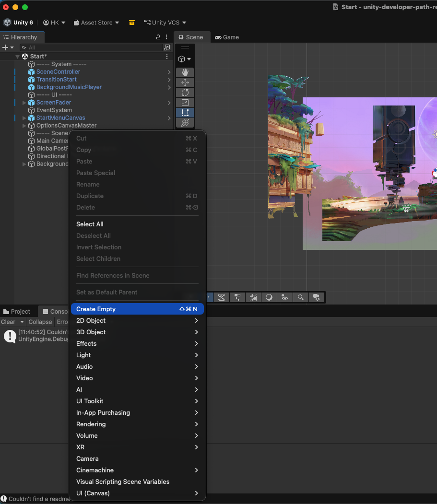Select the Move tool in Scene toolbar

(x=185, y=82)
